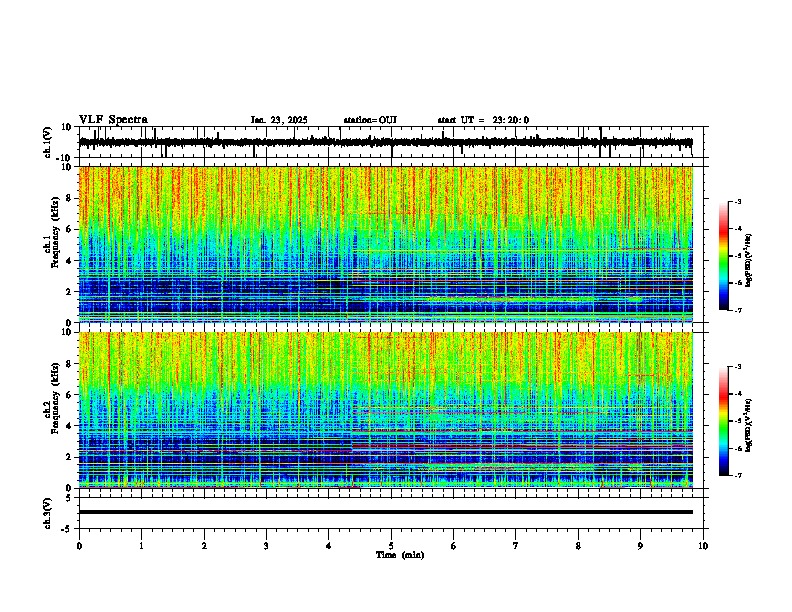Click the ch.1 spectrogram color scale bar
This screenshot has height=612, width=792.
click(724, 256)
